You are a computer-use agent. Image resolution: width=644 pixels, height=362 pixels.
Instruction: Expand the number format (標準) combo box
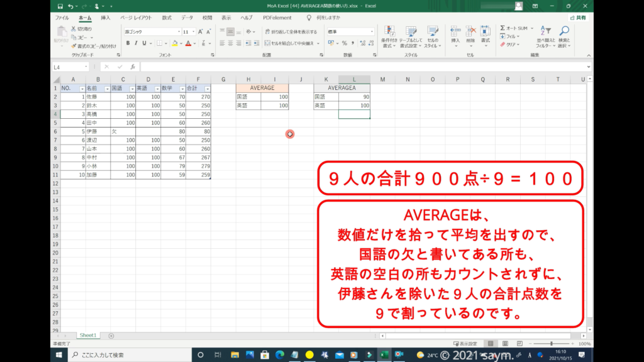[x=372, y=31]
